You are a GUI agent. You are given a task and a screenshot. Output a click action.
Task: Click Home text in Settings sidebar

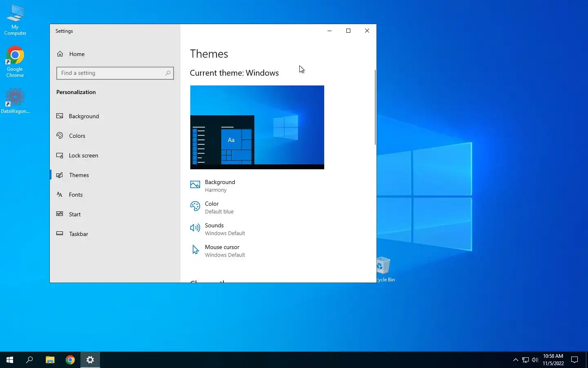(77, 54)
